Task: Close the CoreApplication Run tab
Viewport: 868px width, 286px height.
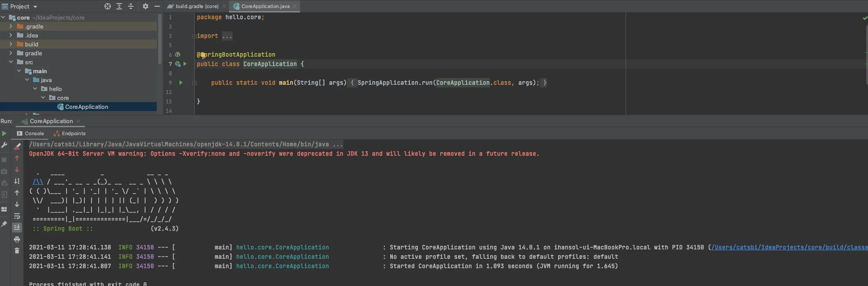Action: (78, 121)
